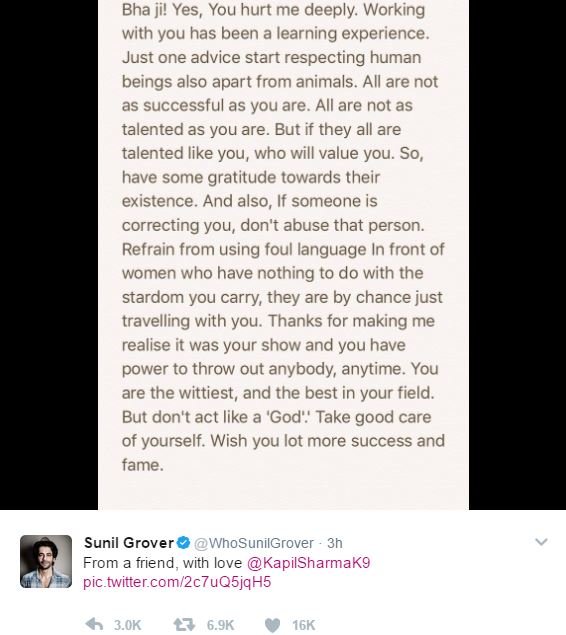Image resolution: width=566 pixels, height=635 pixels.
Task: Click the 'Bha ji! Yes, You hurt me' line
Action: tap(273, 9)
